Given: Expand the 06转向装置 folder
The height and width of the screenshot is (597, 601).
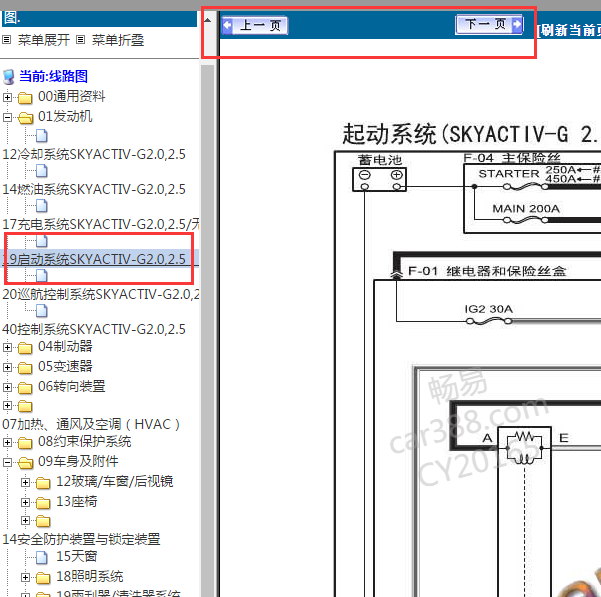Looking at the screenshot, I should 7,387.
